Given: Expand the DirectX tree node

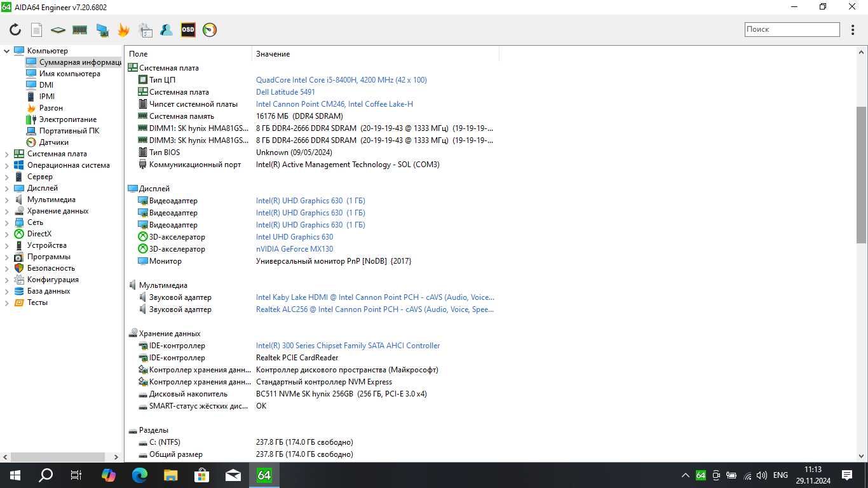Looking at the screenshot, I should [7, 234].
